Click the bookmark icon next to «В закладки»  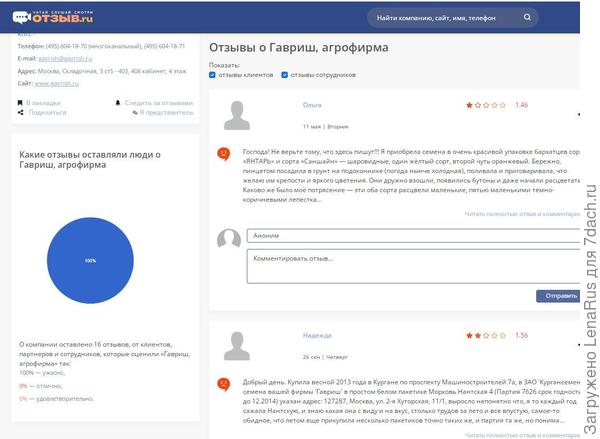tap(20, 102)
